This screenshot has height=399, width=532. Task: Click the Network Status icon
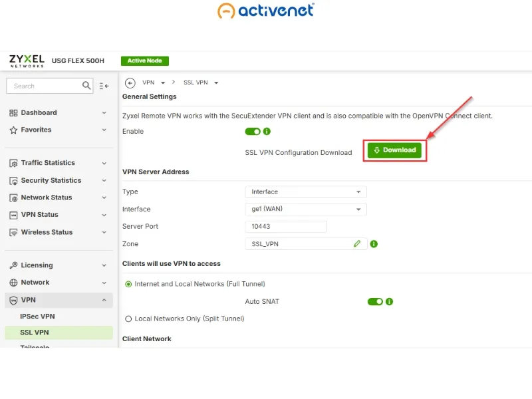13,198
